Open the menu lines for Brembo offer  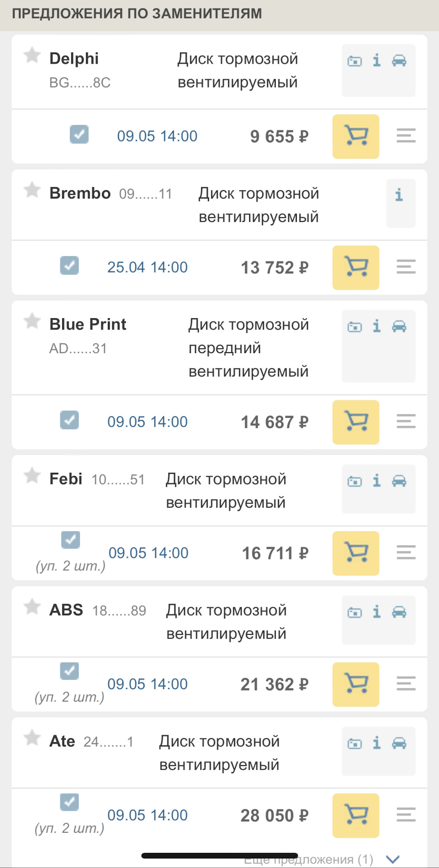point(406,267)
